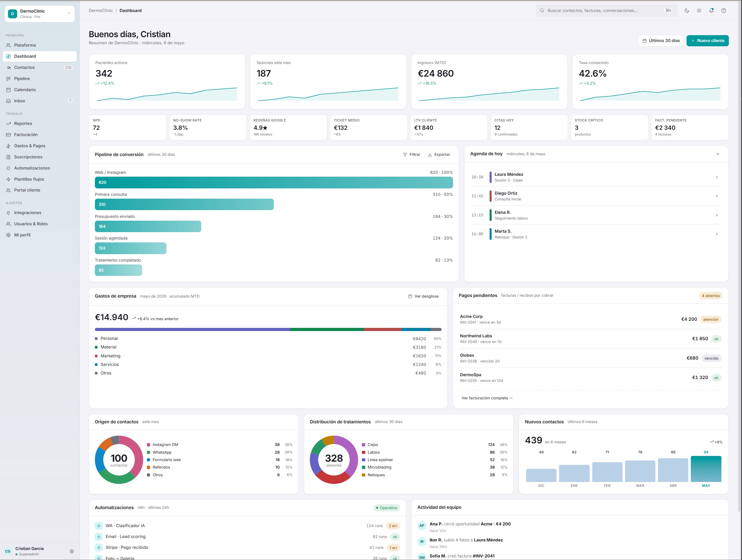
Task: Focus the search contacts input field
Action: 607,10
